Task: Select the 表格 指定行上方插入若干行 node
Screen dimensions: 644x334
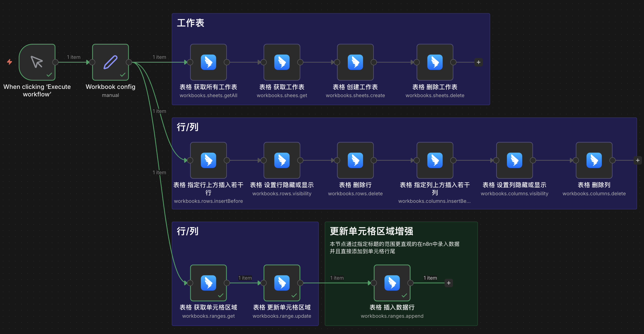Action: tap(208, 160)
